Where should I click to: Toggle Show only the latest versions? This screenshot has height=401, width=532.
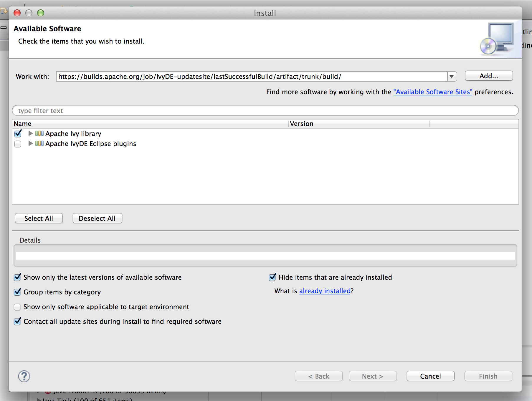pyautogui.click(x=17, y=277)
